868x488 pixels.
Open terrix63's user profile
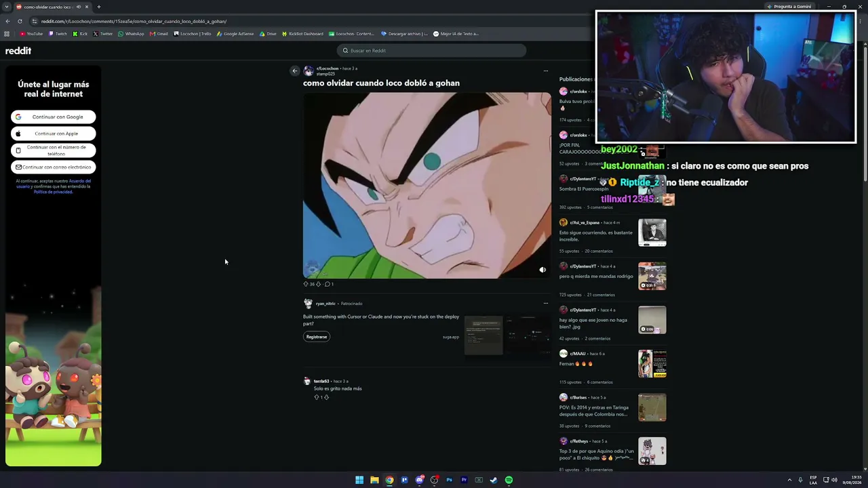[321, 382]
